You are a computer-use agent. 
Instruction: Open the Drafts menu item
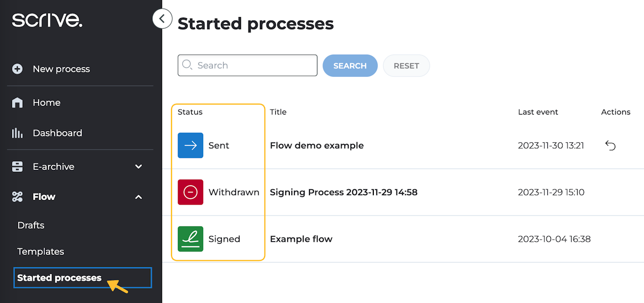[x=31, y=225]
